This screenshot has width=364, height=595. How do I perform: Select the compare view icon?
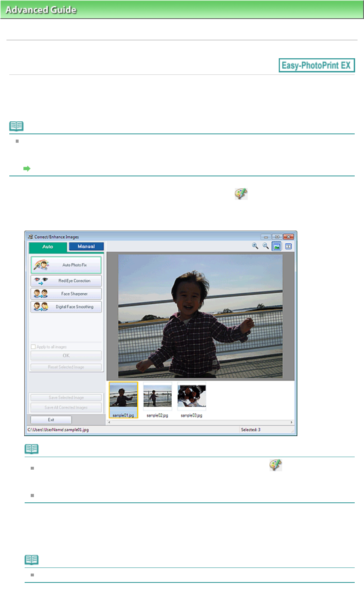pyautogui.click(x=288, y=246)
